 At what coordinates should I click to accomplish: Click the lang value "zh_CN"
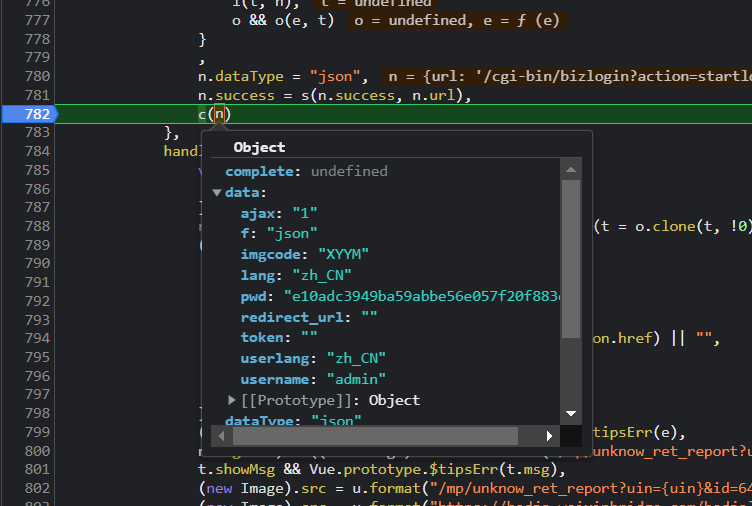point(322,275)
